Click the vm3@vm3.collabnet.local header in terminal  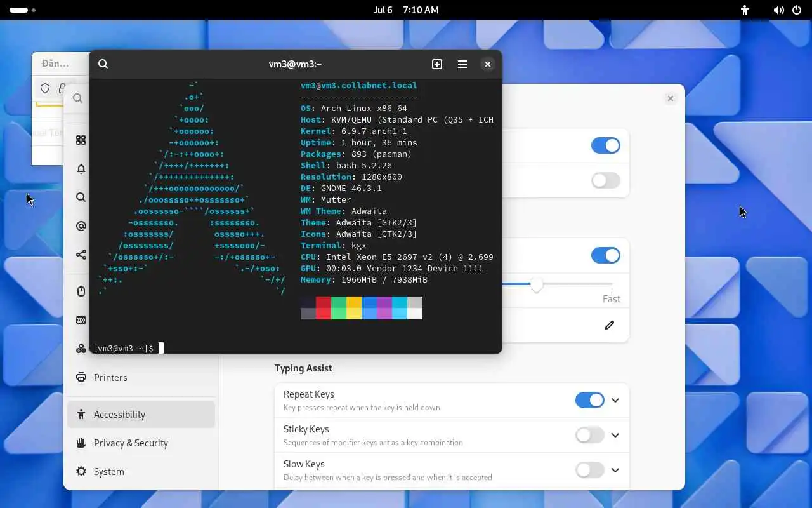359,85
